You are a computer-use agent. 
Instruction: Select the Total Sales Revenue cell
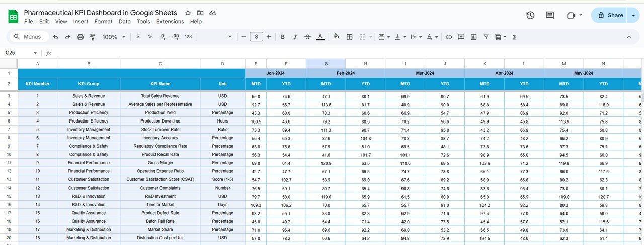tap(160, 96)
